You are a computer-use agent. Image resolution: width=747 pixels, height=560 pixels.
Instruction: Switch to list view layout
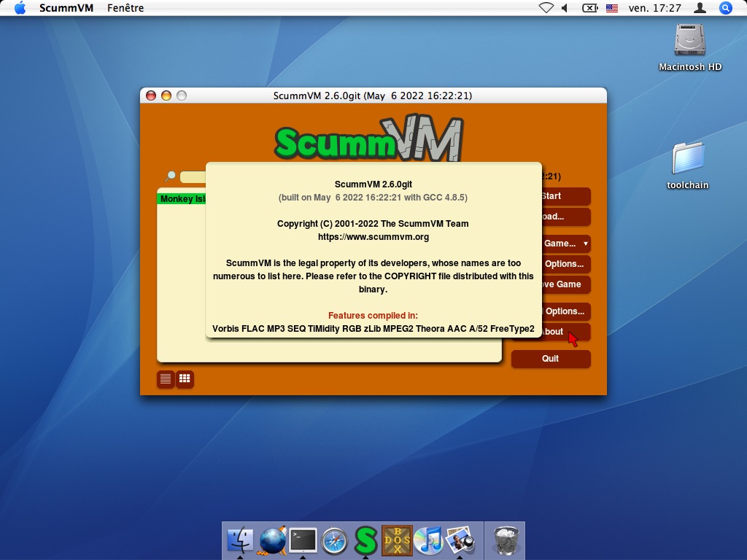pos(166,379)
